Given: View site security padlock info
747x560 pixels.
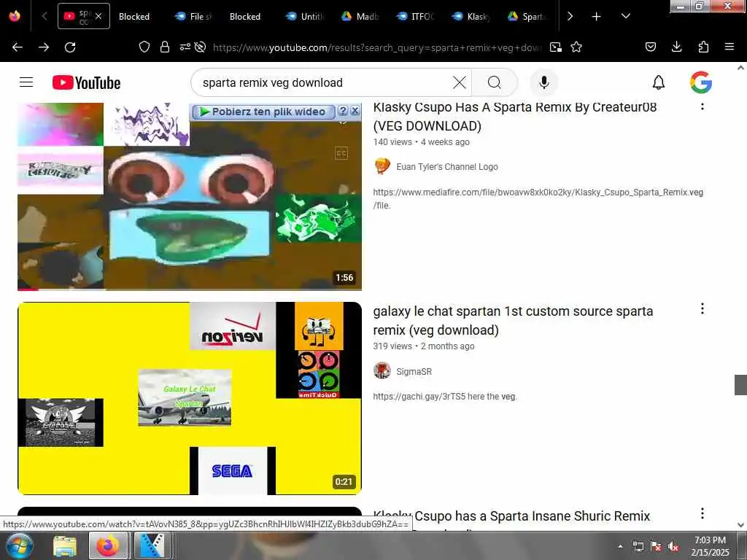Looking at the screenshot, I should [165, 47].
